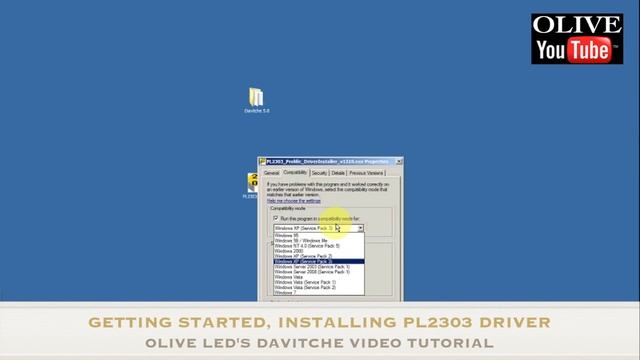Switch to the Compatibility tab

(295, 172)
